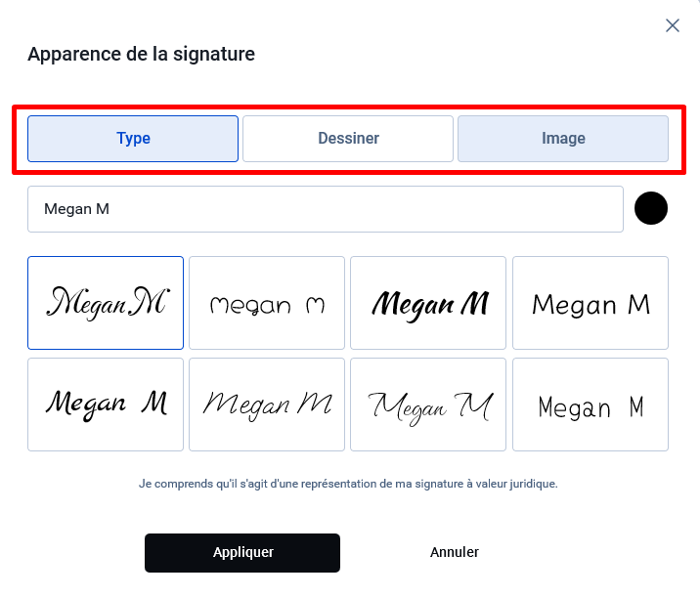Cancel with the Annuler button
Viewport: 700px width, 597px height.
[x=454, y=552]
